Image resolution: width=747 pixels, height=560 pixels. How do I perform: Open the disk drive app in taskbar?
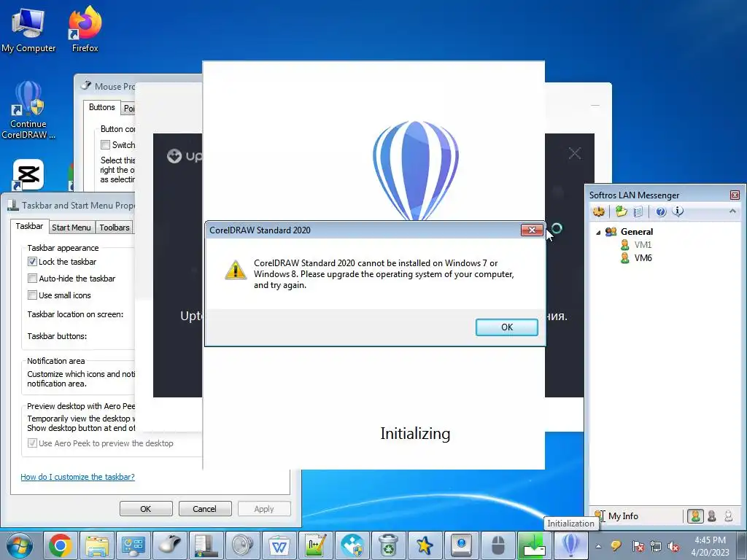click(x=461, y=545)
